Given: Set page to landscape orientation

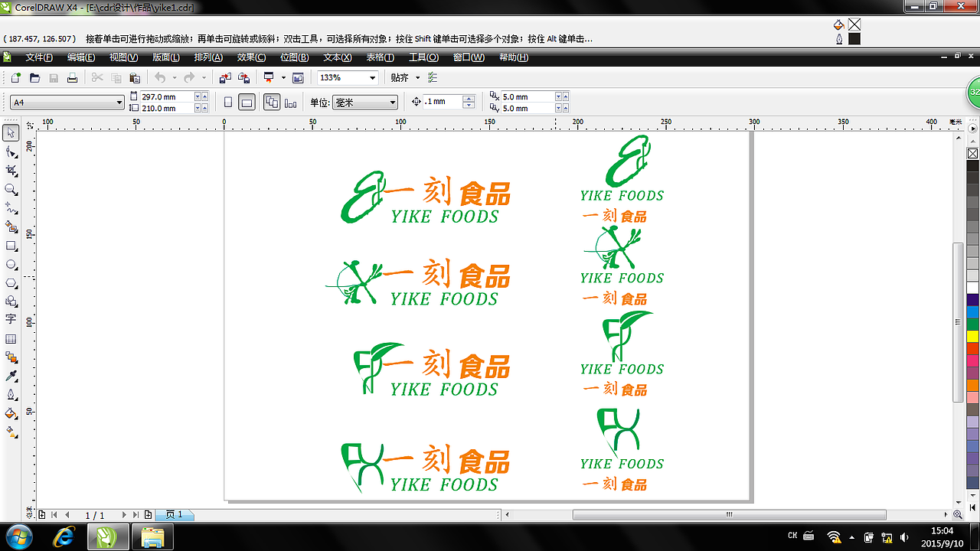Looking at the screenshot, I should tap(247, 102).
